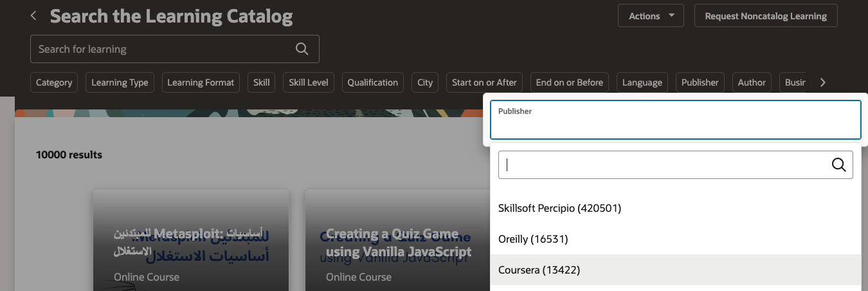Screen dimensions: 868x291
Task: Open the Skill Level filter
Action: (x=309, y=82)
